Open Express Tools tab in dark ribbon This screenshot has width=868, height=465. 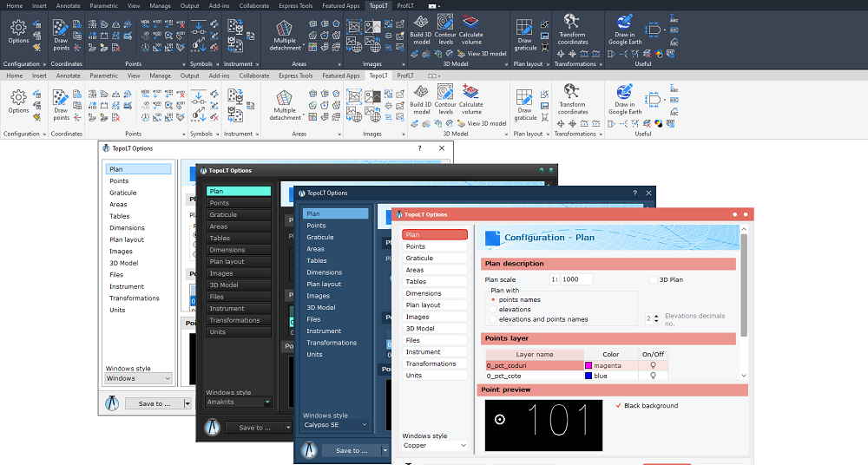click(x=296, y=5)
